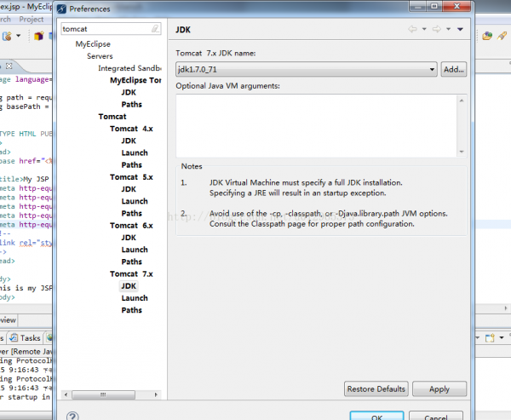Click the Tasks tab in MyEclipse window
Image resolution: width=511 pixels, height=420 pixels.
tap(26, 338)
